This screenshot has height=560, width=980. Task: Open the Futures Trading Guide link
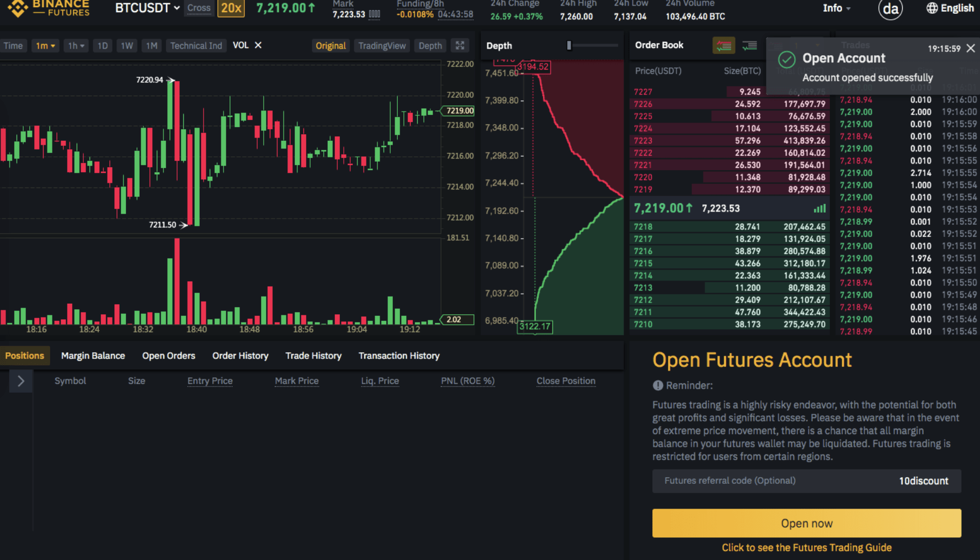pyautogui.click(x=807, y=547)
